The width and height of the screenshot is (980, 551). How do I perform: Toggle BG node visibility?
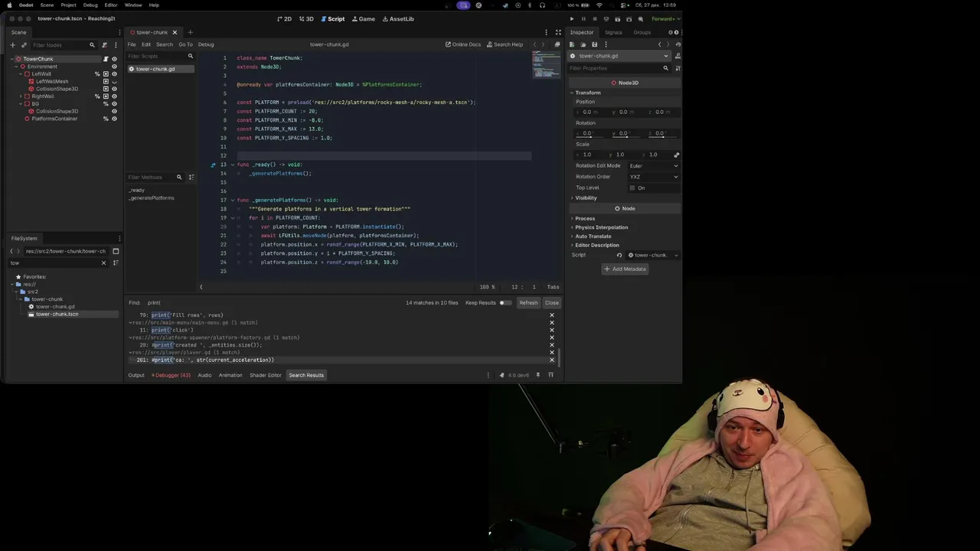point(115,104)
